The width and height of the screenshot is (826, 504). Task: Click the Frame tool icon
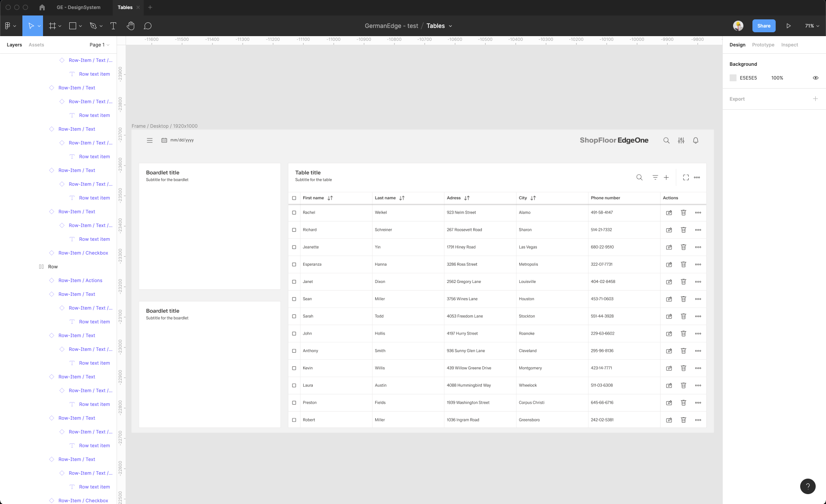click(52, 26)
